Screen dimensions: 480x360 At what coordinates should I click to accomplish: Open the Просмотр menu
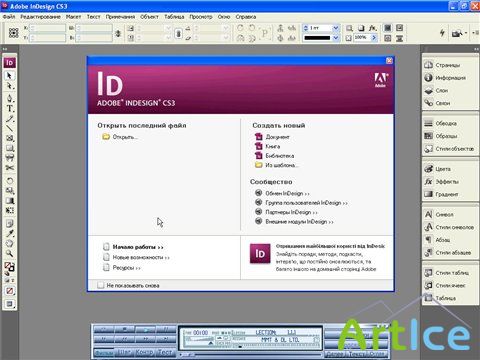tap(201, 17)
